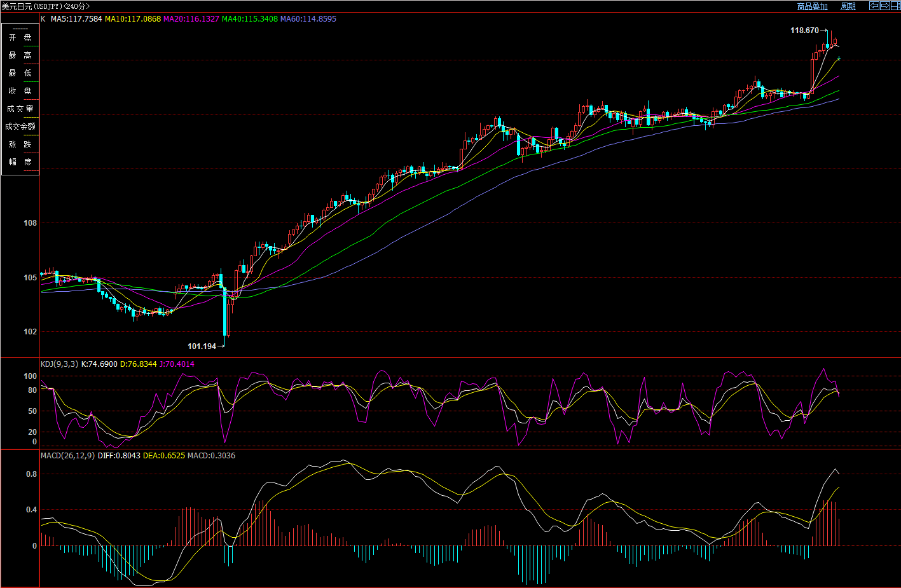Open the 商品叠加 overlay link

coord(812,6)
